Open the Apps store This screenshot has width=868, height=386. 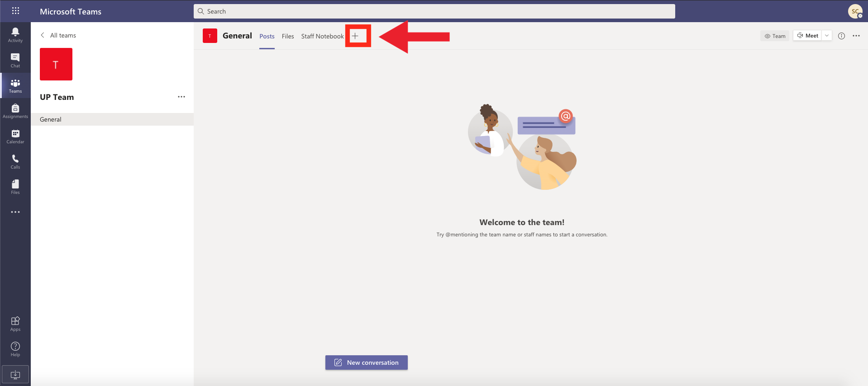[15, 324]
